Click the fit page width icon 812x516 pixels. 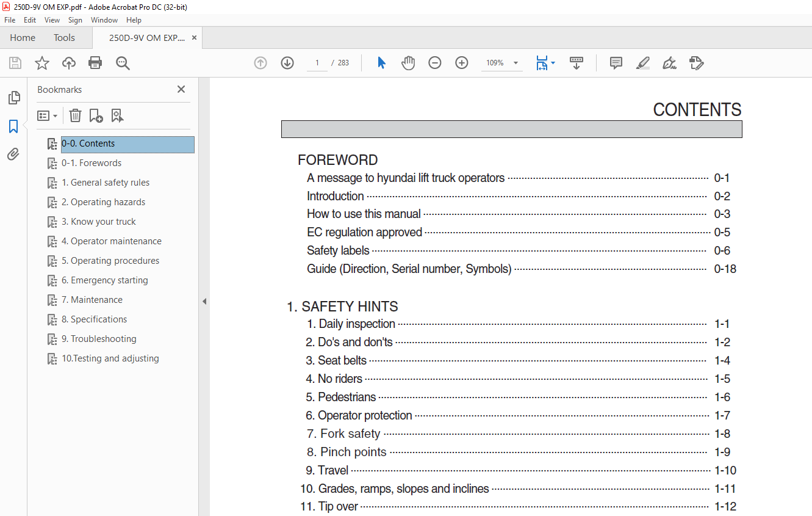coord(542,63)
